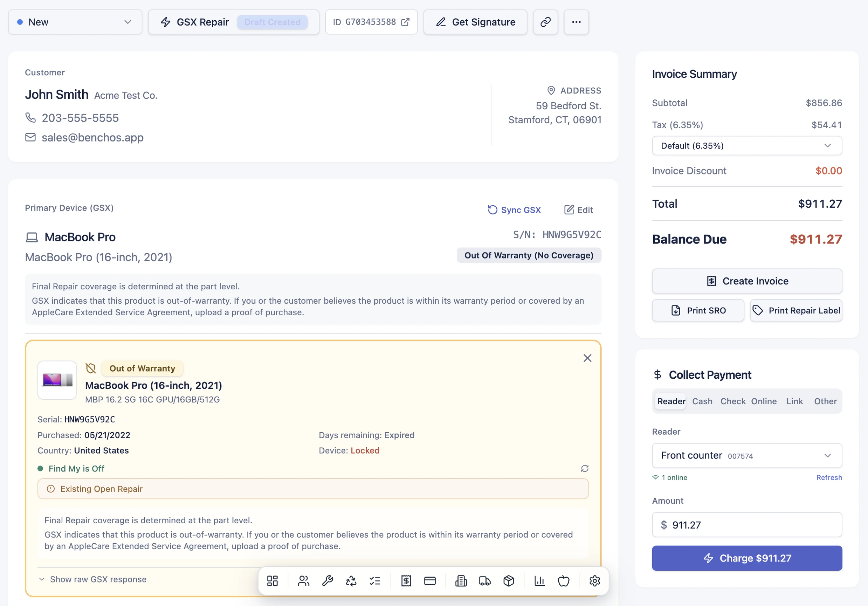Open the checklist tasks icon in the dock
The width and height of the screenshot is (868, 606).
pyautogui.click(x=375, y=581)
